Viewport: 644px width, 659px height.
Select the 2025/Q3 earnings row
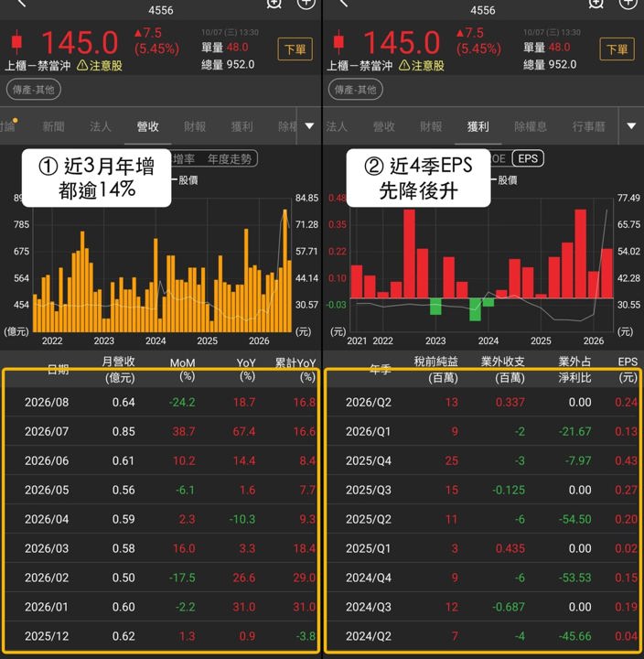(x=484, y=490)
